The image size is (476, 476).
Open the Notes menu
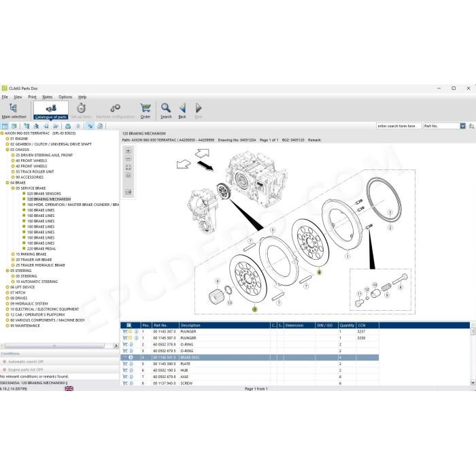coord(48,97)
